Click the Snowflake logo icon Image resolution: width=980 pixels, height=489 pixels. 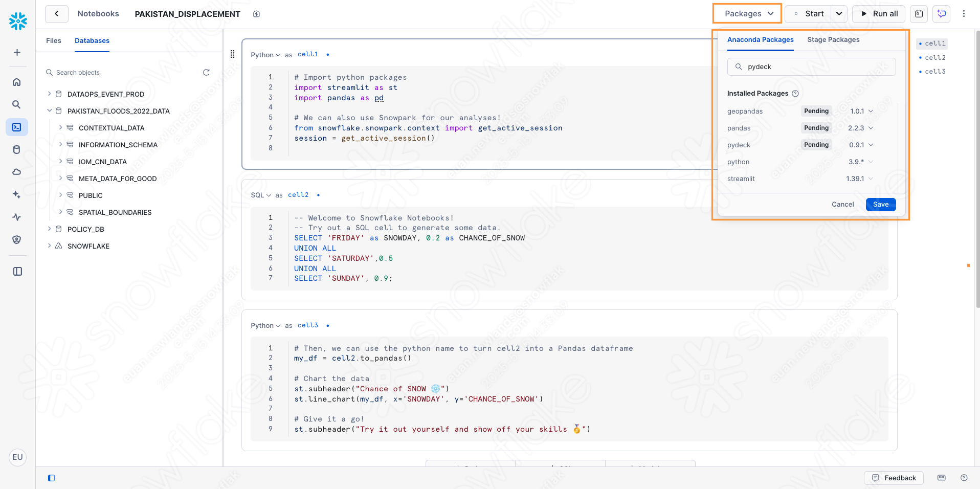(x=18, y=21)
